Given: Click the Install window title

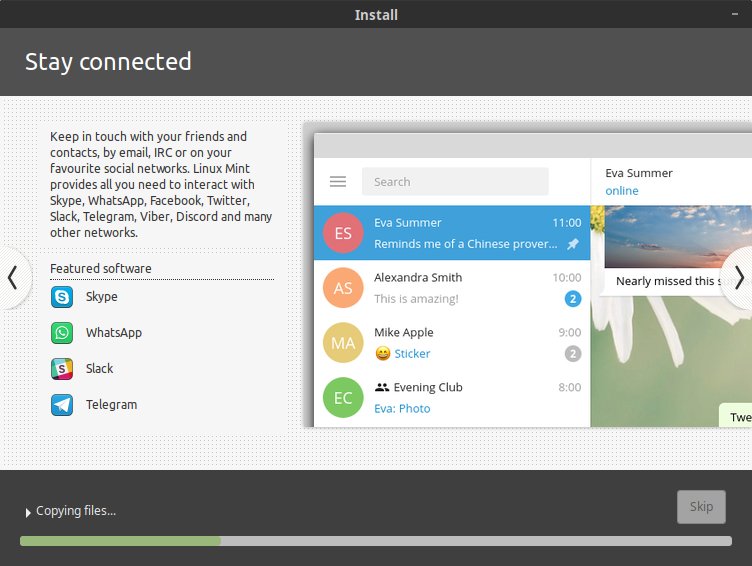Looking at the screenshot, I should pos(376,15).
